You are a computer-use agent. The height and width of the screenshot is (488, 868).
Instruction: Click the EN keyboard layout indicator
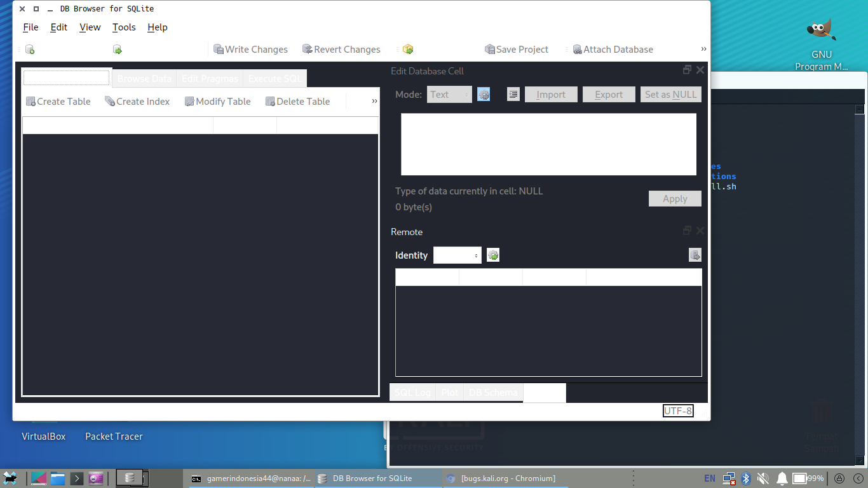click(x=710, y=478)
